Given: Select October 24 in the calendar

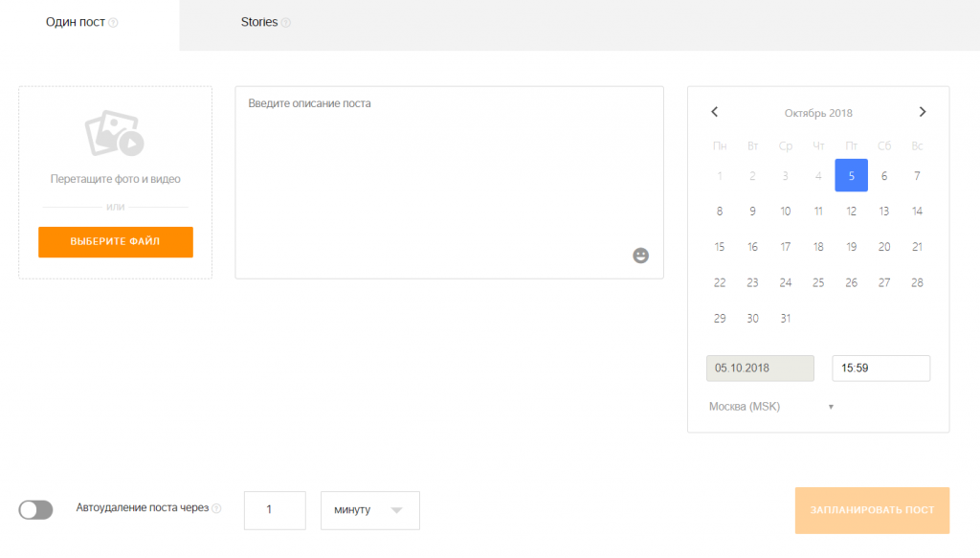Looking at the screenshot, I should 786,282.
